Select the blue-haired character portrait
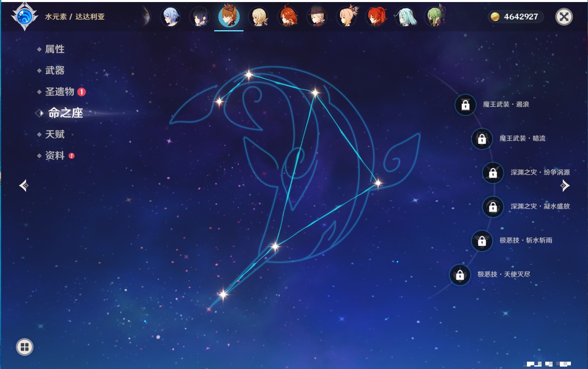The image size is (588, 369). [x=170, y=17]
